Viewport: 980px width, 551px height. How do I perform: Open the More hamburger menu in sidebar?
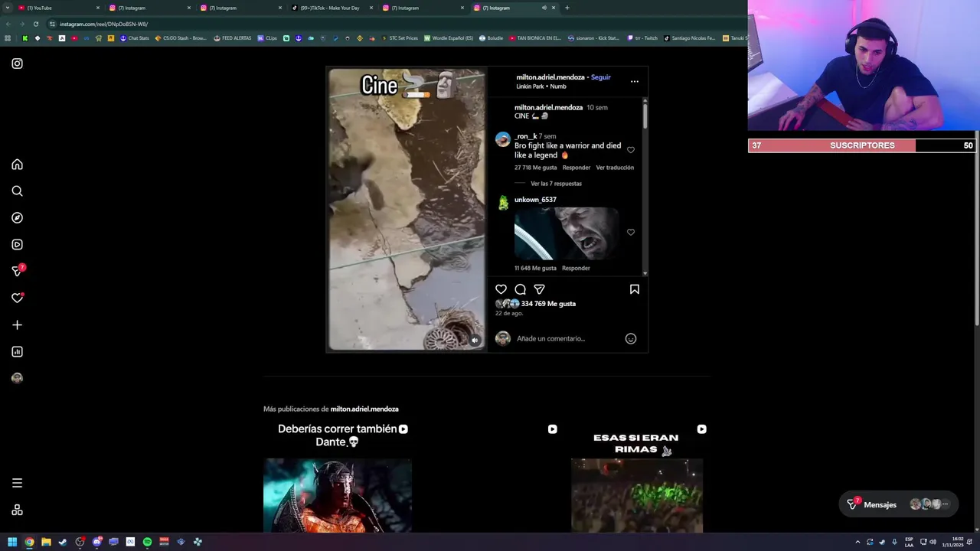coord(17,483)
